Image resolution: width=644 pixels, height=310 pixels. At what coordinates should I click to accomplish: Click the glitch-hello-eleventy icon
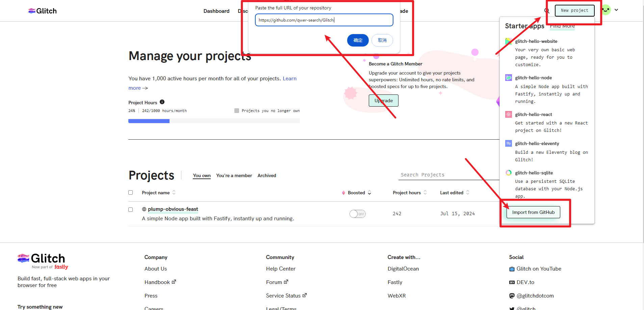coord(508,143)
